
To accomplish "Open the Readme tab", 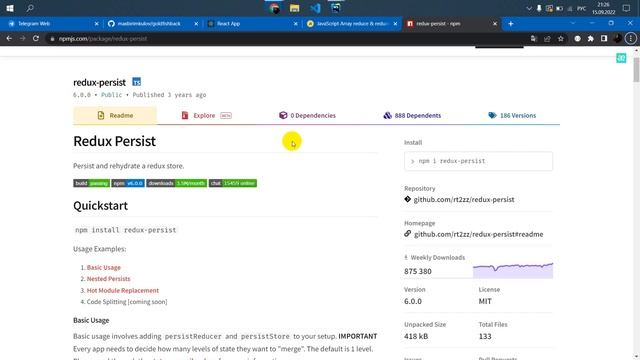I will (x=115, y=116).
